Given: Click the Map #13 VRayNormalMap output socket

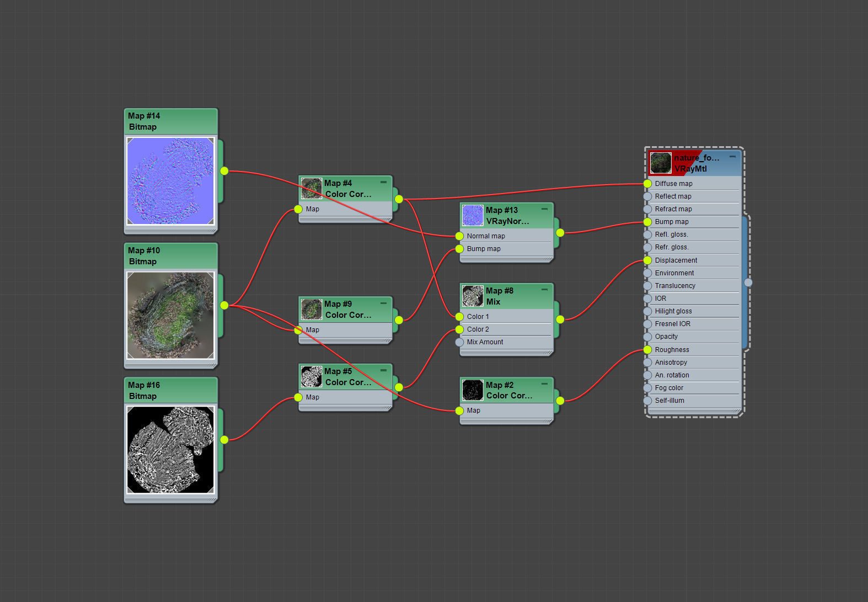Looking at the screenshot, I should coord(560,233).
